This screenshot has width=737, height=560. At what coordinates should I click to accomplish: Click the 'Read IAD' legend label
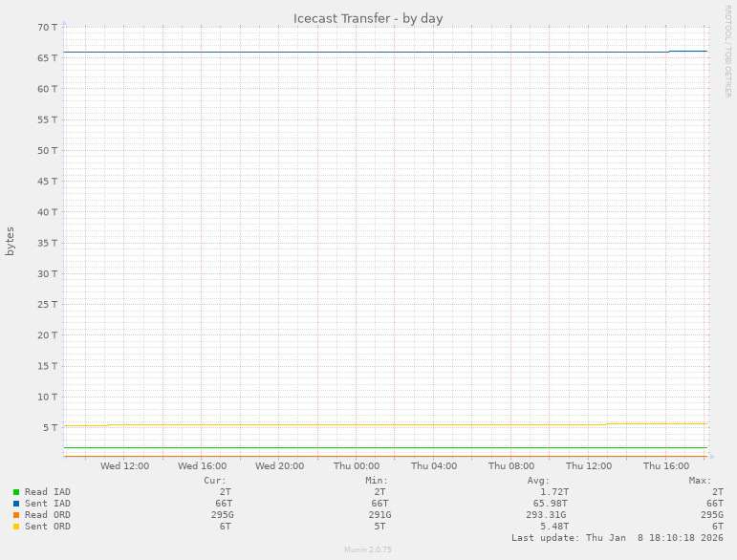[48, 492]
